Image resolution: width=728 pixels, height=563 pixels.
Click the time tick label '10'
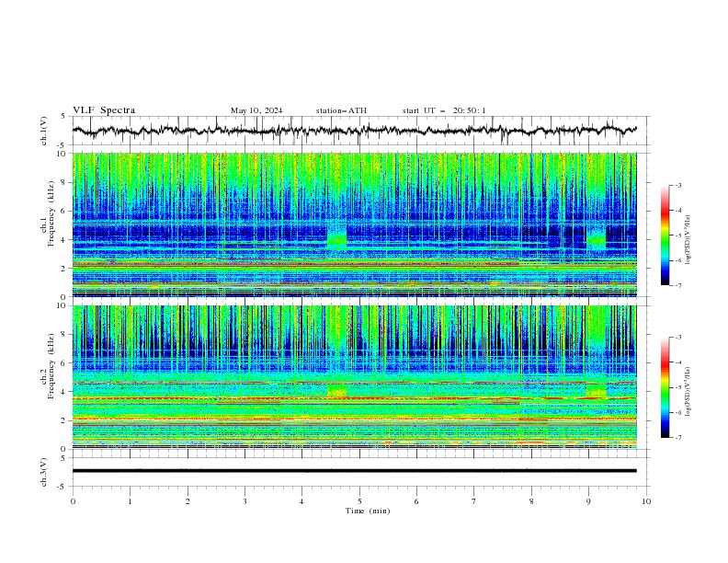(x=646, y=501)
